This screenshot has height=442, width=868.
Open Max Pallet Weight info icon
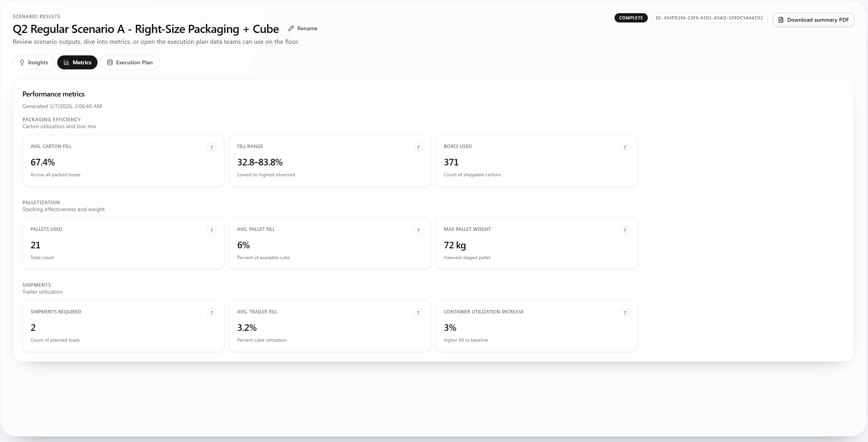click(625, 230)
